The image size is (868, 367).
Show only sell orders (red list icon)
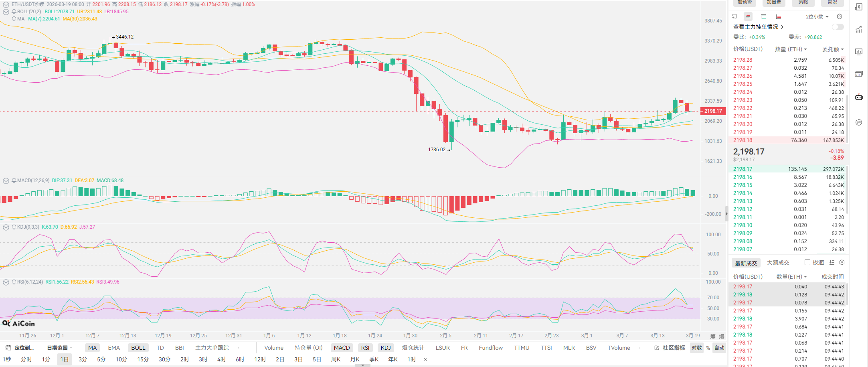tap(778, 16)
